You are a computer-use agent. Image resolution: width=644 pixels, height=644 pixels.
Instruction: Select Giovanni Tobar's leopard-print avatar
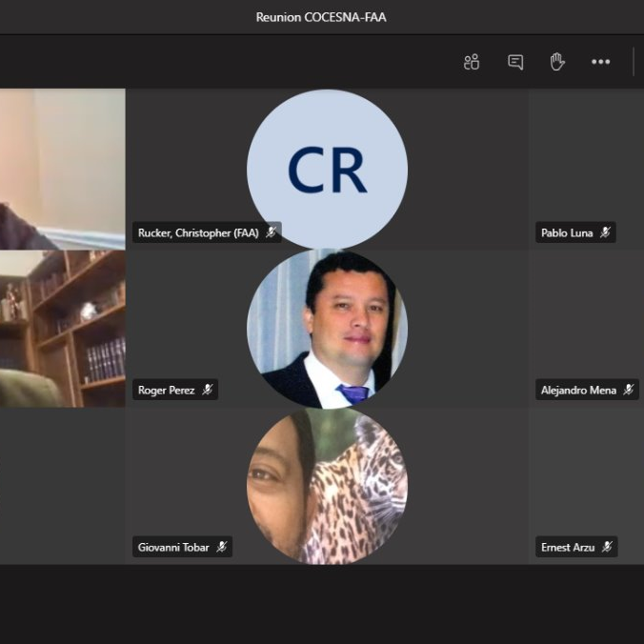pos(327,486)
